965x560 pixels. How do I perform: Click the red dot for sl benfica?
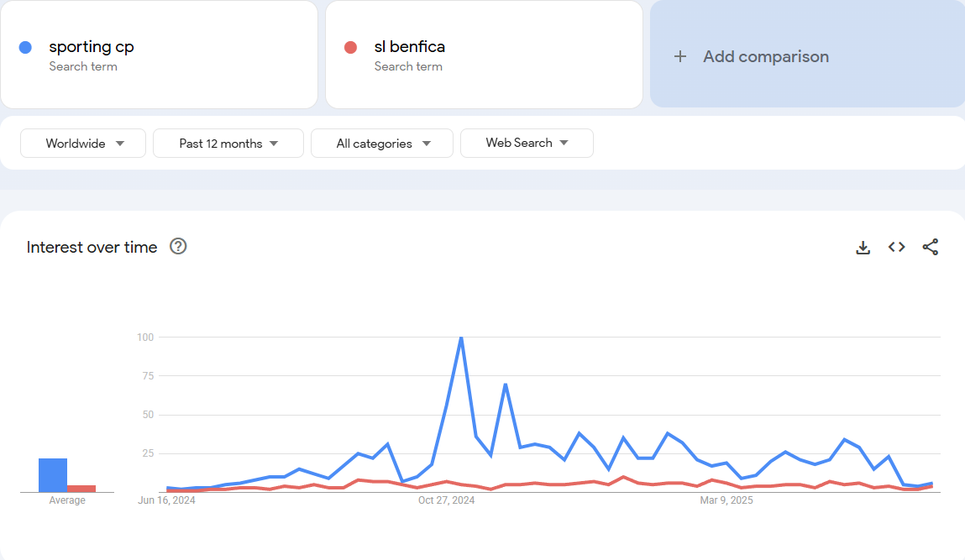(x=351, y=47)
